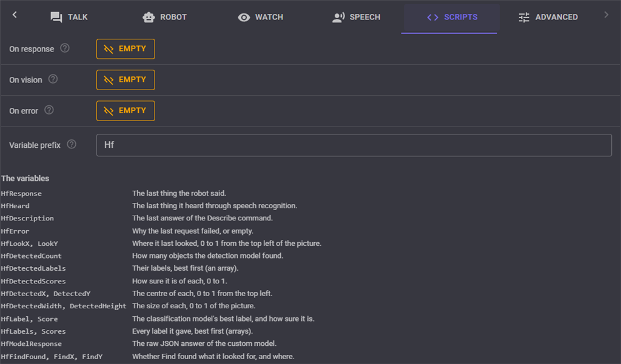Image resolution: width=621 pixels, height=364 pixels.
Task: Click the HfDetectedLabels variable name
Action: (x=33, y=268)
